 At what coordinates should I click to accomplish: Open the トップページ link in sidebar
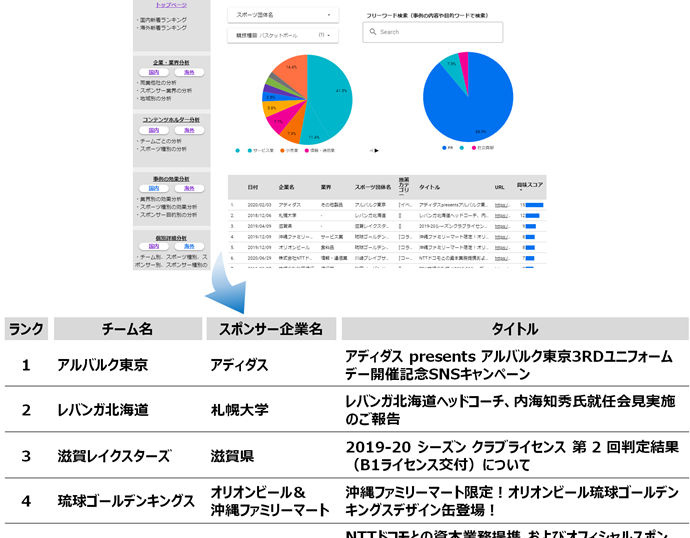point(171,5)
